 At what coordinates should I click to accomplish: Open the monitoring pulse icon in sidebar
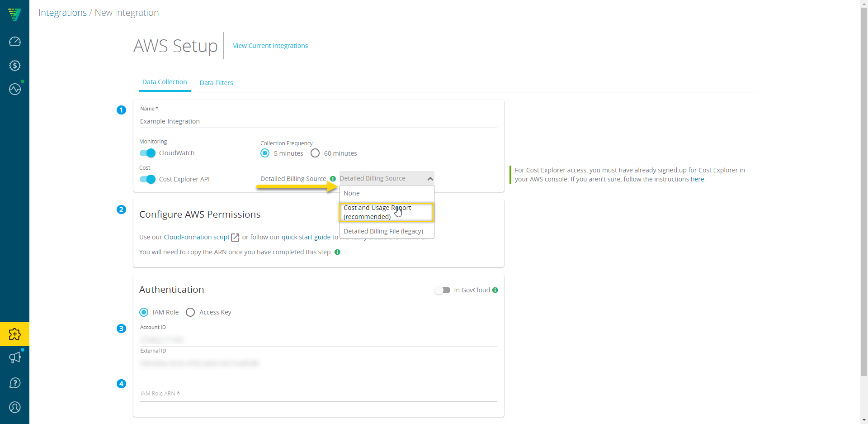(14, 89)
